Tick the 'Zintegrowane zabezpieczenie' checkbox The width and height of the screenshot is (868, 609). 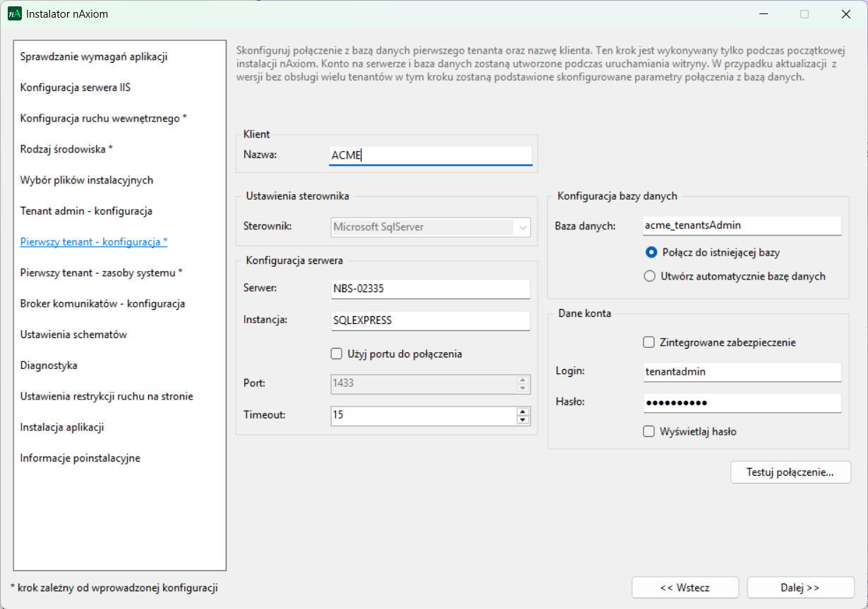[649, 342]
